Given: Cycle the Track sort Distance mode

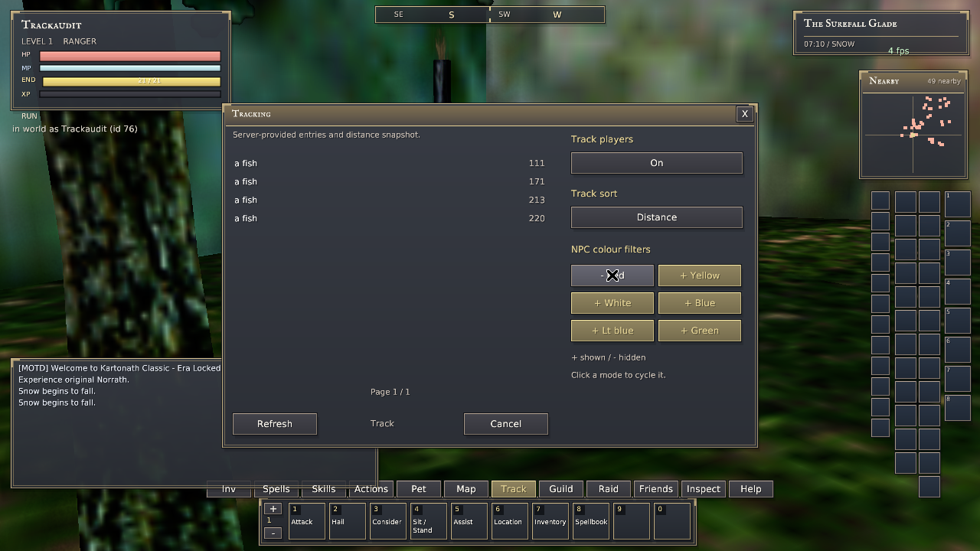Looking at the screenshot, I should 657,217.
